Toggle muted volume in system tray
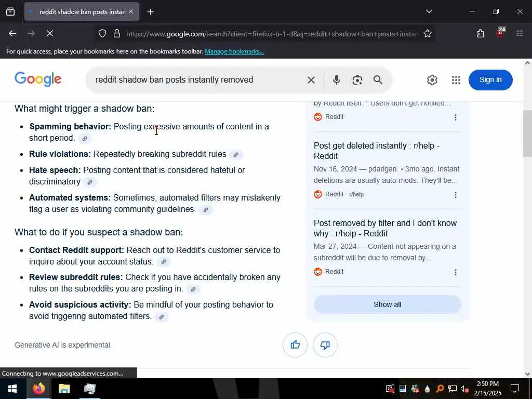 click(464, 389)
